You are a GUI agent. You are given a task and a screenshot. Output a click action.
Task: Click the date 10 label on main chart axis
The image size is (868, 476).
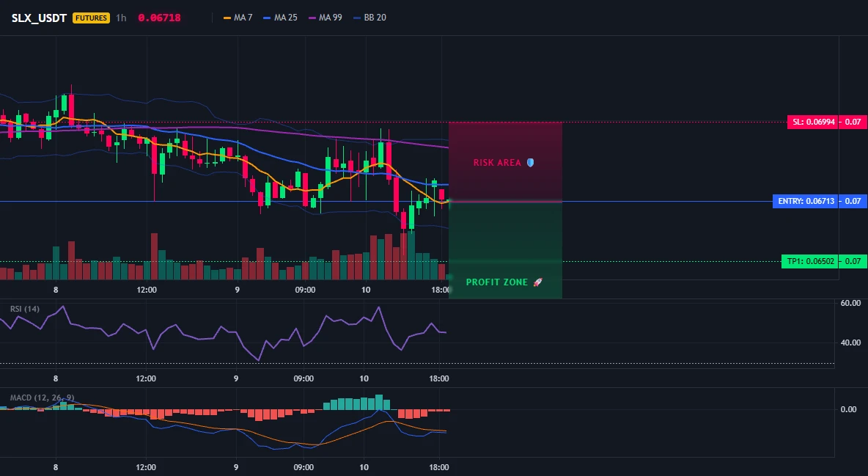coord(365,290)
